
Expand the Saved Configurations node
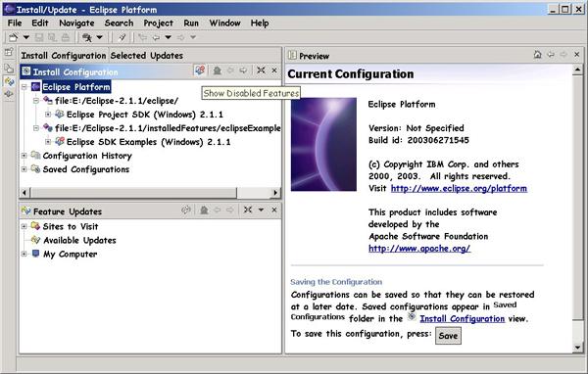24,169
